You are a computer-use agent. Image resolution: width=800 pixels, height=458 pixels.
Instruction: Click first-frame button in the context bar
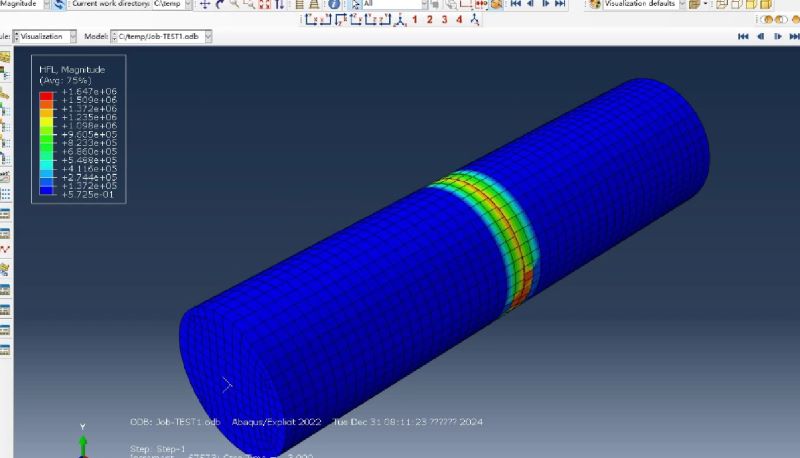[743, 36]
